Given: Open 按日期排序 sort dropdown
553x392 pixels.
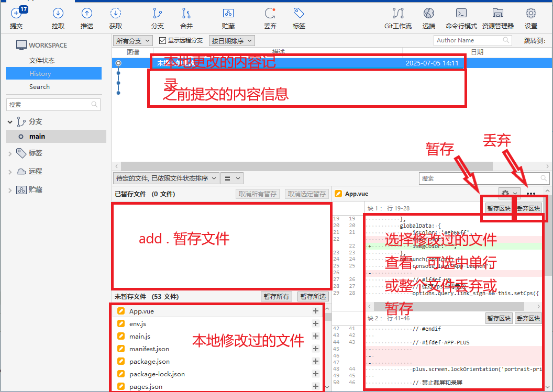Looking at the screenshot, I should coord(231,41).
